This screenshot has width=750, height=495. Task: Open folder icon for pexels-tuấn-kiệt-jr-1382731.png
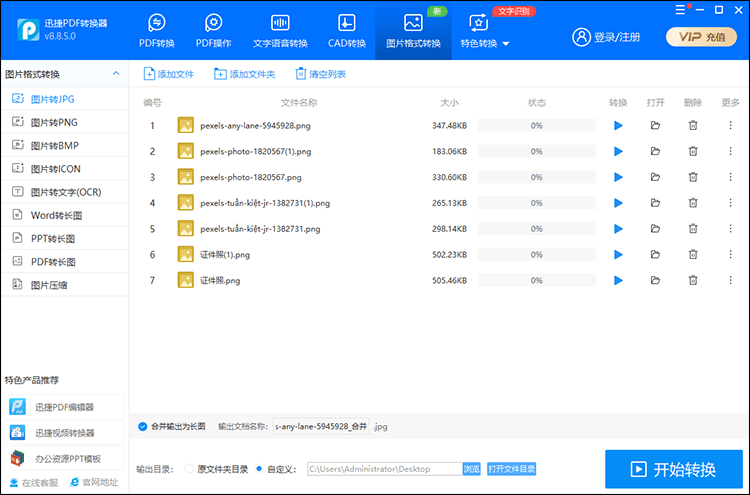pyautogui.click(x=655, y=229)
